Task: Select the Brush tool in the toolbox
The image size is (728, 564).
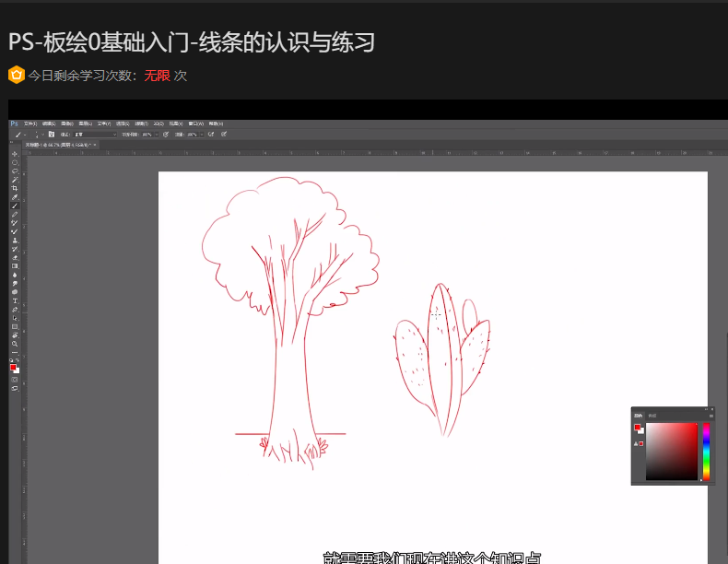Action: 15,206
